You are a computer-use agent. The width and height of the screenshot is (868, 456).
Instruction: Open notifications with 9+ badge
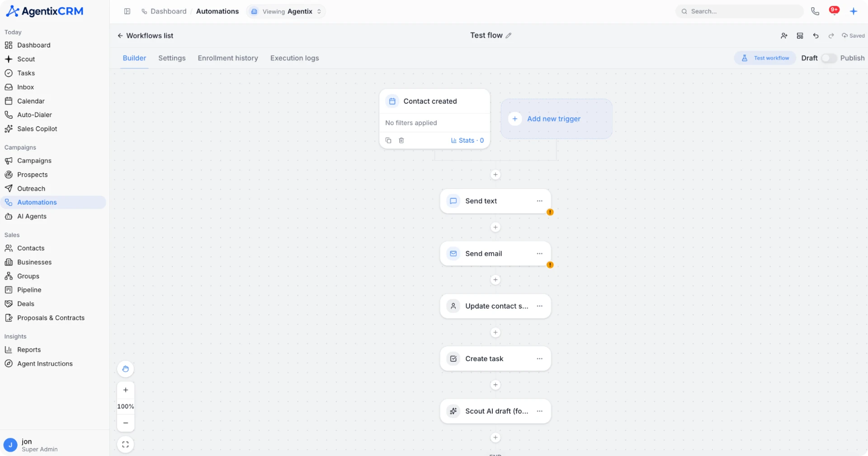pos(834,10)
